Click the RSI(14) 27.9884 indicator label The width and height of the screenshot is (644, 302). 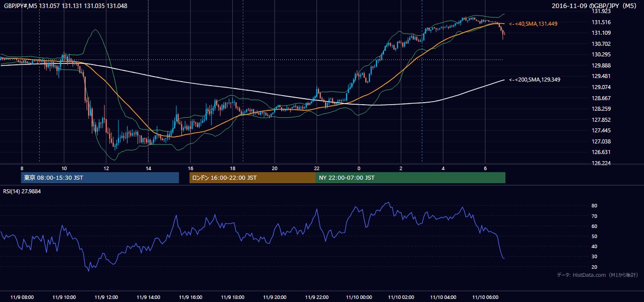(x=22, y=191)
